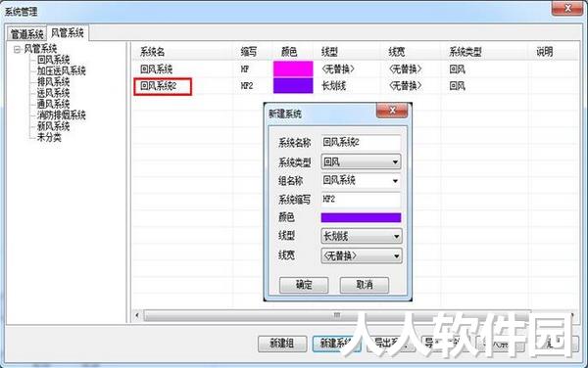Image resolution: width=588 pixels, height=368 pixels.
Task: Click the 线宽 <无替换> cell of 回风系统2
Action: [405, 86]
